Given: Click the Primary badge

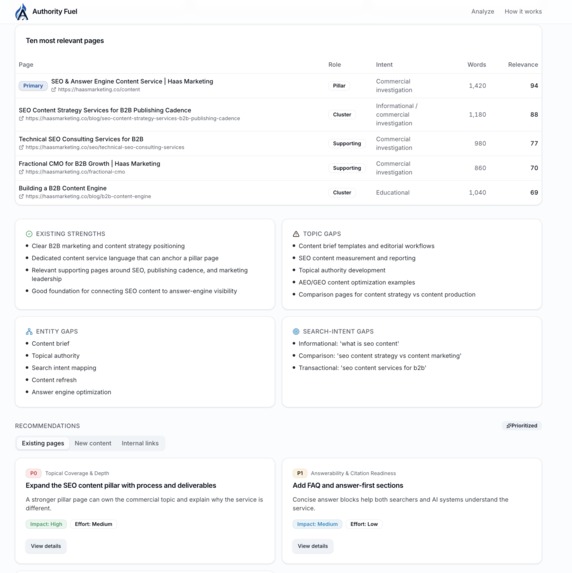Looking at the screenshot, I should click(33, 86).
